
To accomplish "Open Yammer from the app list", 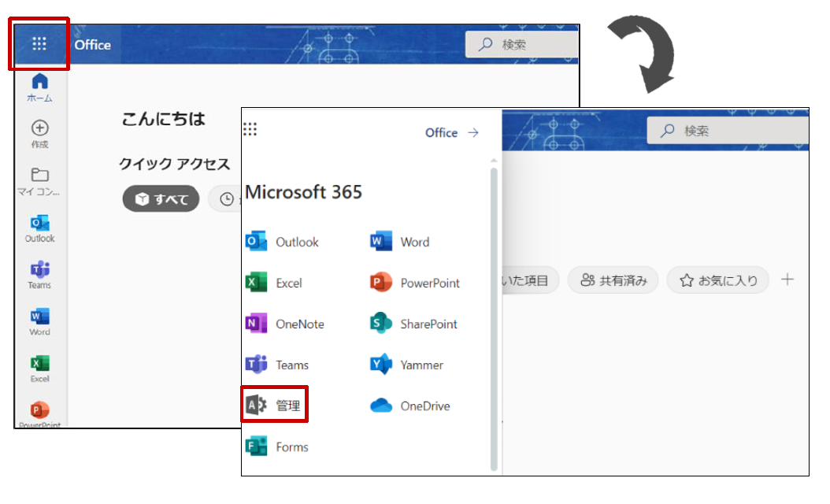I will click(407, 365).
